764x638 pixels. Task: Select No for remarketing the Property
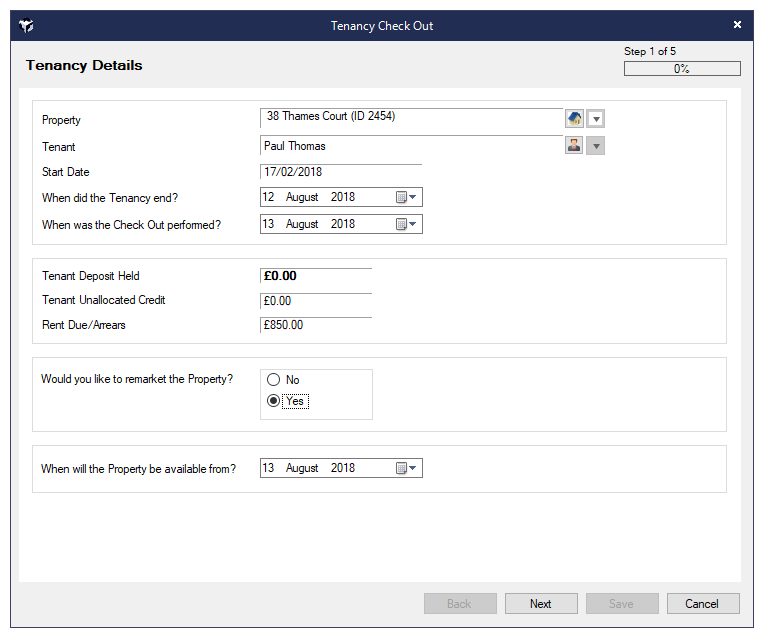tap(273, 380)
